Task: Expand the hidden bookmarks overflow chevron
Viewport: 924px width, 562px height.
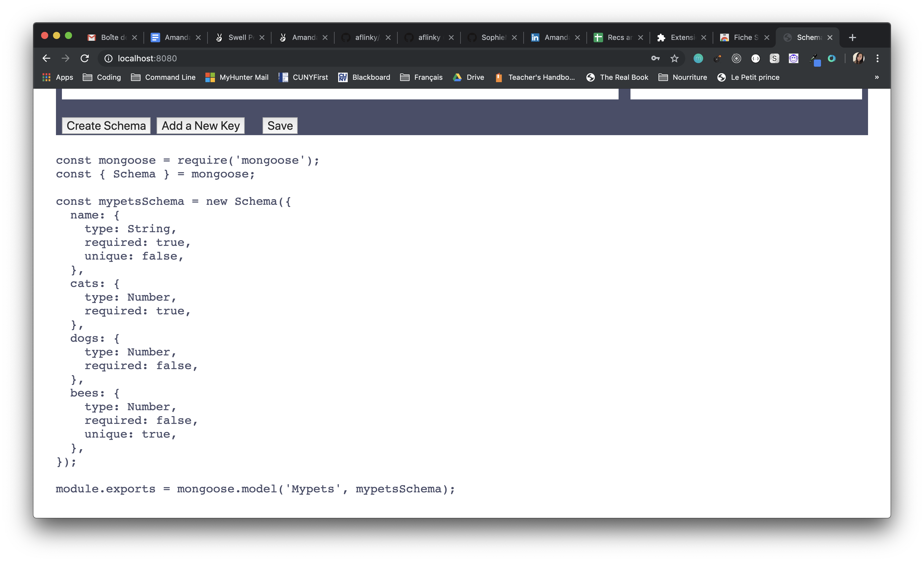Action: pyautogui.click(x=876, y=77)
